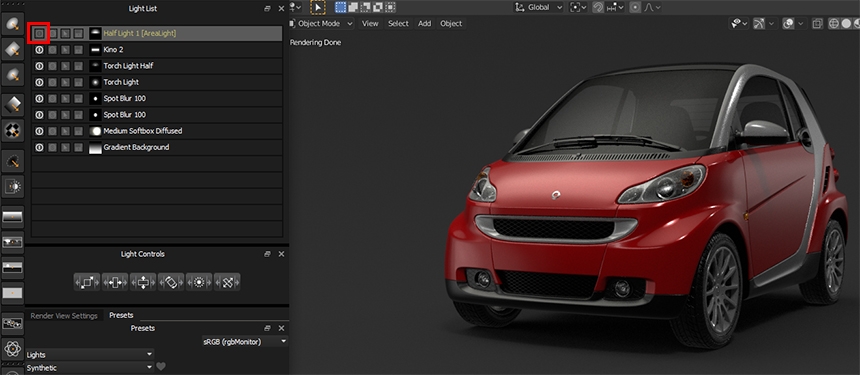
Task: Select wireframe viewport shading
Action: click(834, 24)
